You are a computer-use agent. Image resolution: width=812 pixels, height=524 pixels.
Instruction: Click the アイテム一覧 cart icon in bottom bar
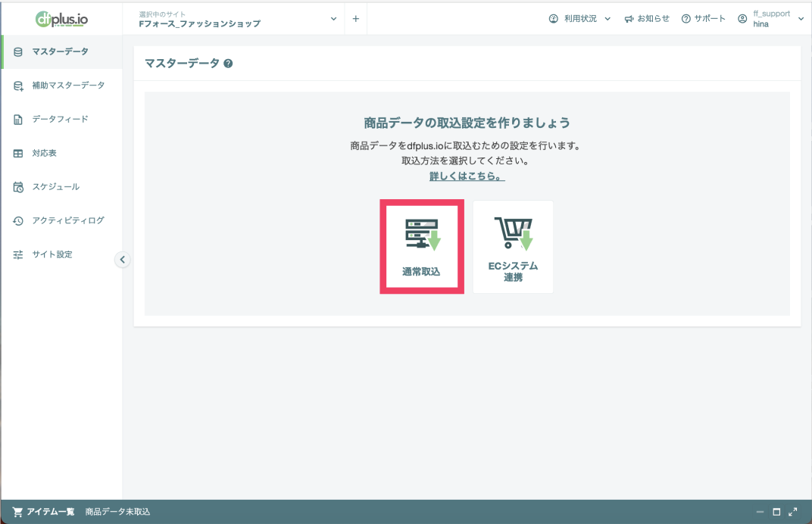click(x=17, y=512)
